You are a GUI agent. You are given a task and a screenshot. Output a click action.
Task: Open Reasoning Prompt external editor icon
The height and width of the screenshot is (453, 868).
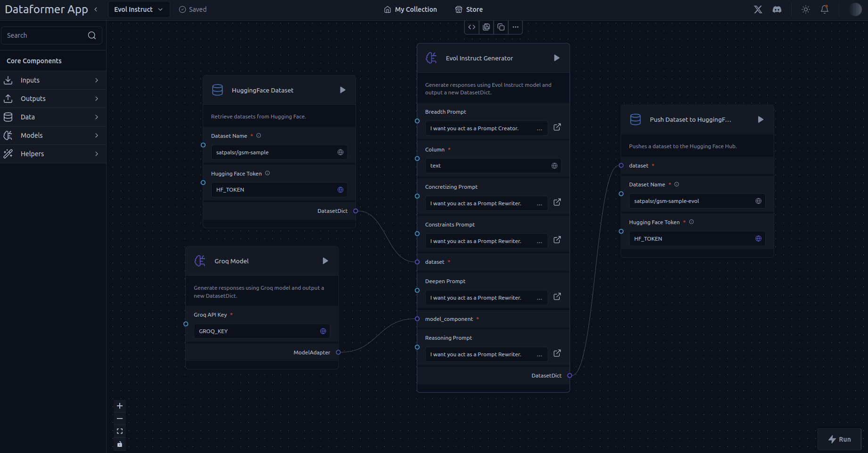pos(557,353)
